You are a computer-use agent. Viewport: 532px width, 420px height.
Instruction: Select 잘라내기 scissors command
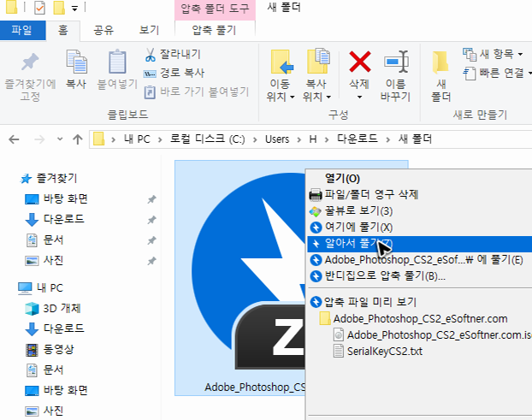pyautogui.click(x=173, y=54)
